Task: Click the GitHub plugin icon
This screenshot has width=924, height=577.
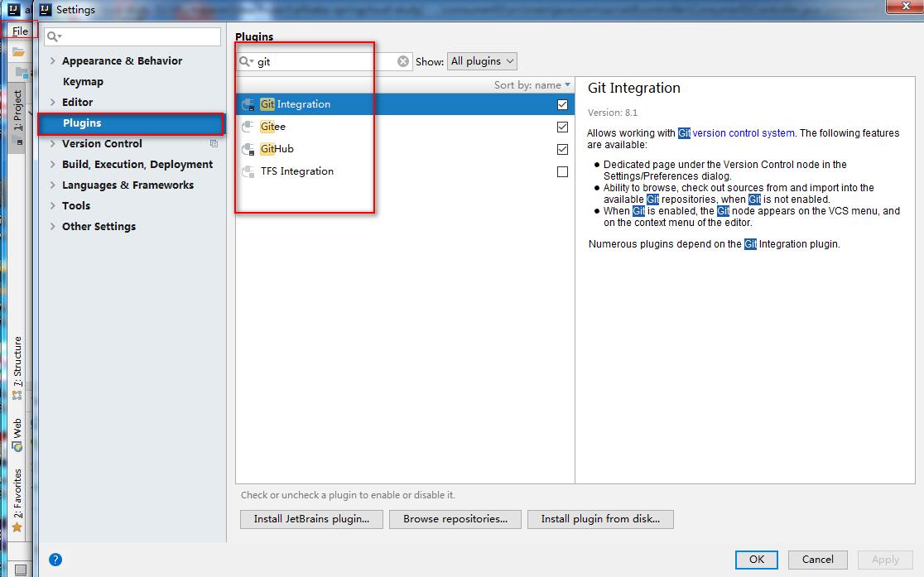Action: (248, 149)
